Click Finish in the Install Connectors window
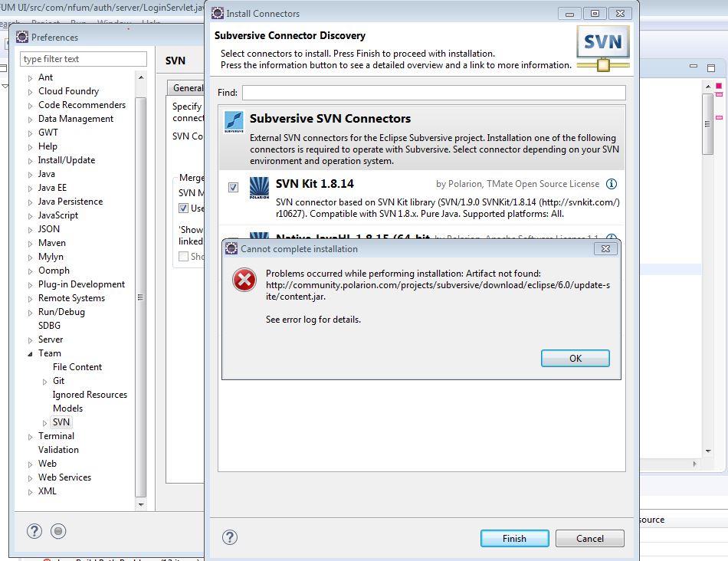Viewport: 728px width, 561px height. pos(514,538)
